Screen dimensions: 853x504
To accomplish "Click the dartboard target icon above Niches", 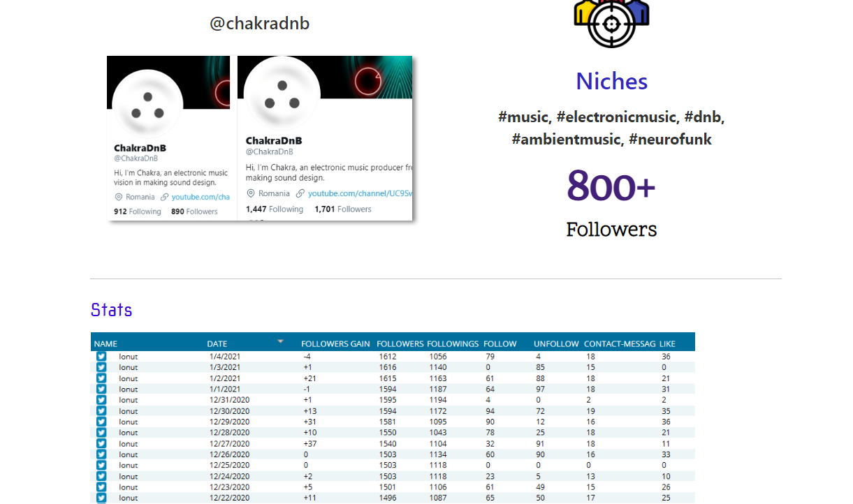I will (611, 24).
